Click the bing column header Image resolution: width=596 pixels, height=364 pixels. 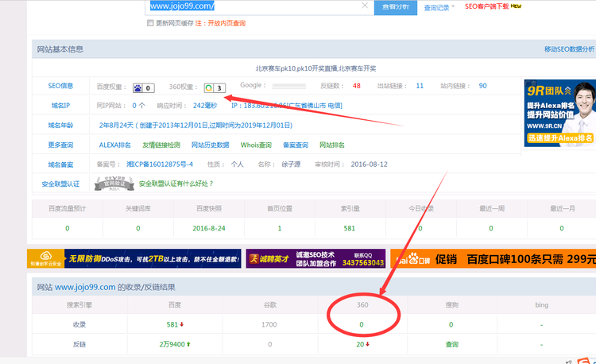[542, 304]
